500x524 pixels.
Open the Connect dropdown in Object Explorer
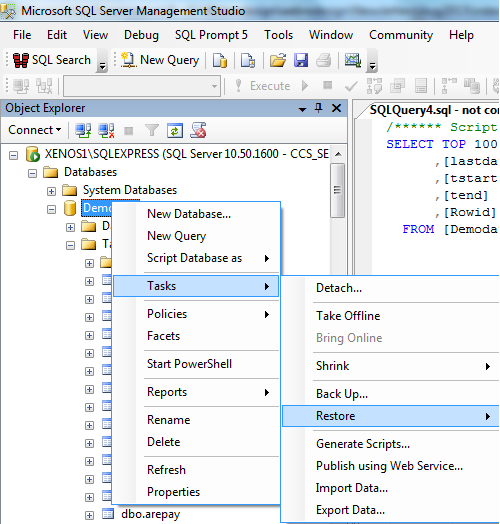coord(35,130)
